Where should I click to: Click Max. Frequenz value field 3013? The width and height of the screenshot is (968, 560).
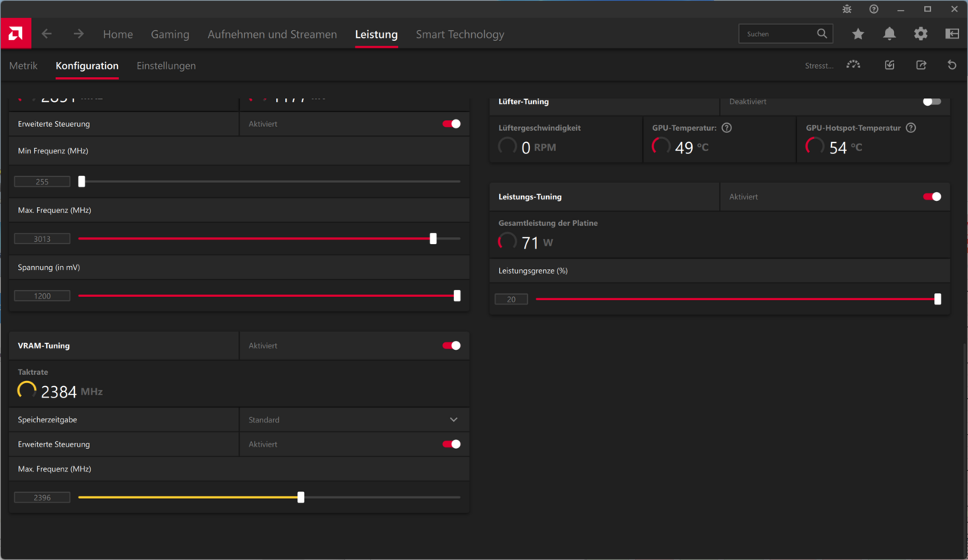coord(42,239)
